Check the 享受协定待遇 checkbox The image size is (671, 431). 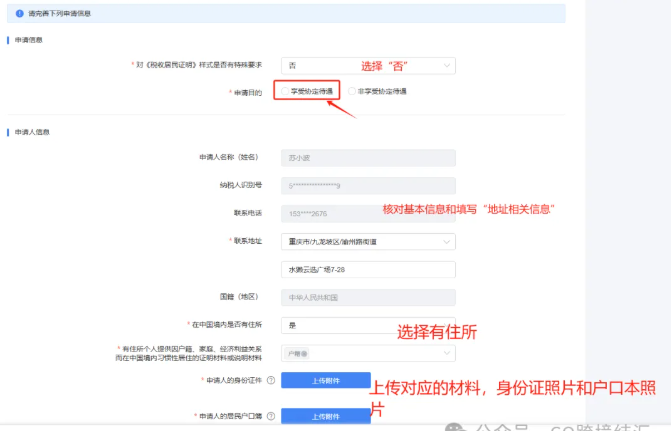click(x=284, y=91)
